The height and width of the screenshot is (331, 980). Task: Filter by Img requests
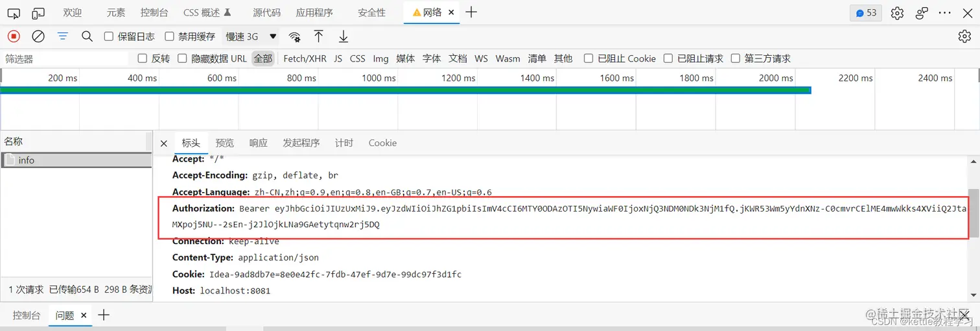[x=381, y=58]
